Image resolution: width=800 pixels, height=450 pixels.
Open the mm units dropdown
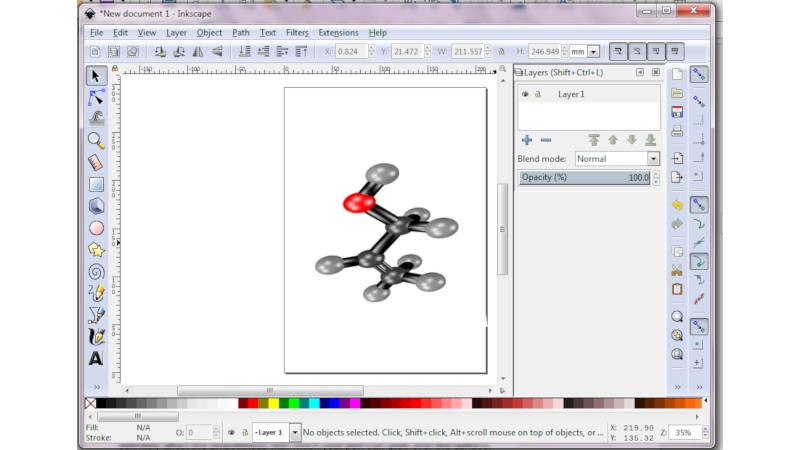click(593, 52)
